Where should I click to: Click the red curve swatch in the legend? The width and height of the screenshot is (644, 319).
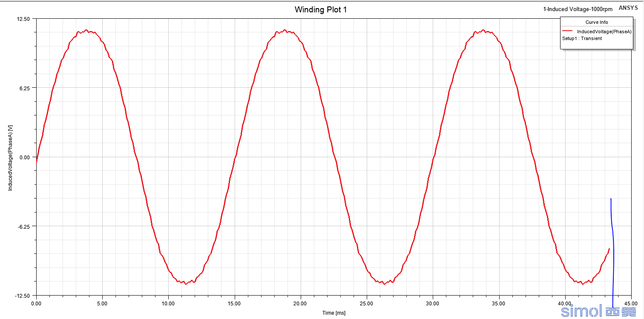pos(567,32)
